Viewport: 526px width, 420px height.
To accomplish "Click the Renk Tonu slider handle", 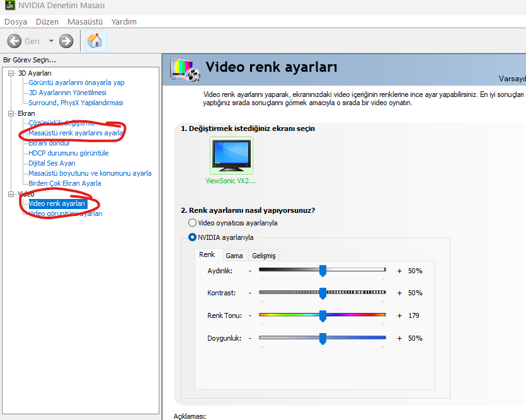I will click(323, 315).
